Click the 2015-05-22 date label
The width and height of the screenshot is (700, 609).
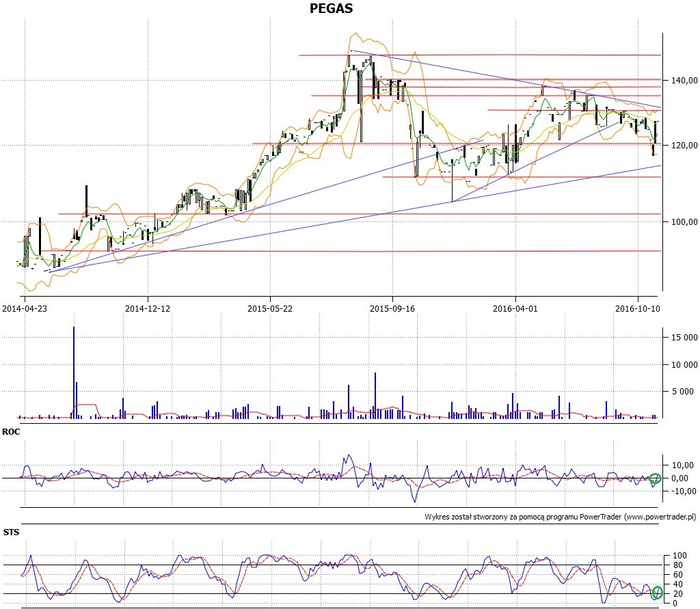click(270, 308)
